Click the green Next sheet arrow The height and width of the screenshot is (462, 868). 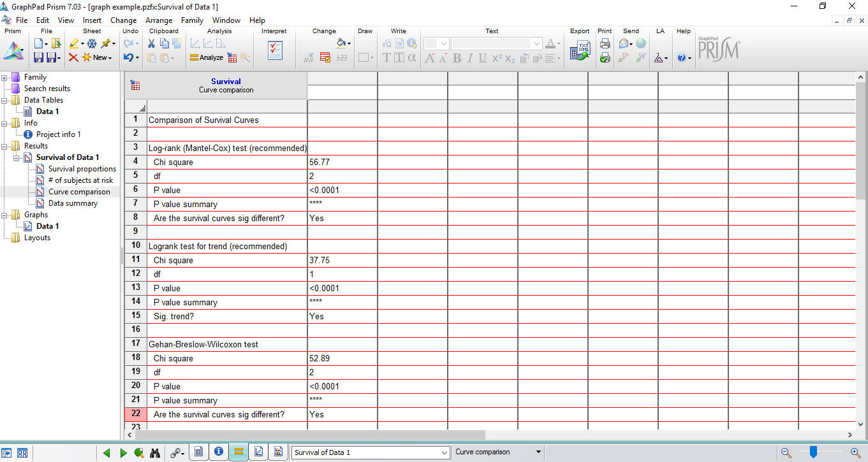point(124,452)
